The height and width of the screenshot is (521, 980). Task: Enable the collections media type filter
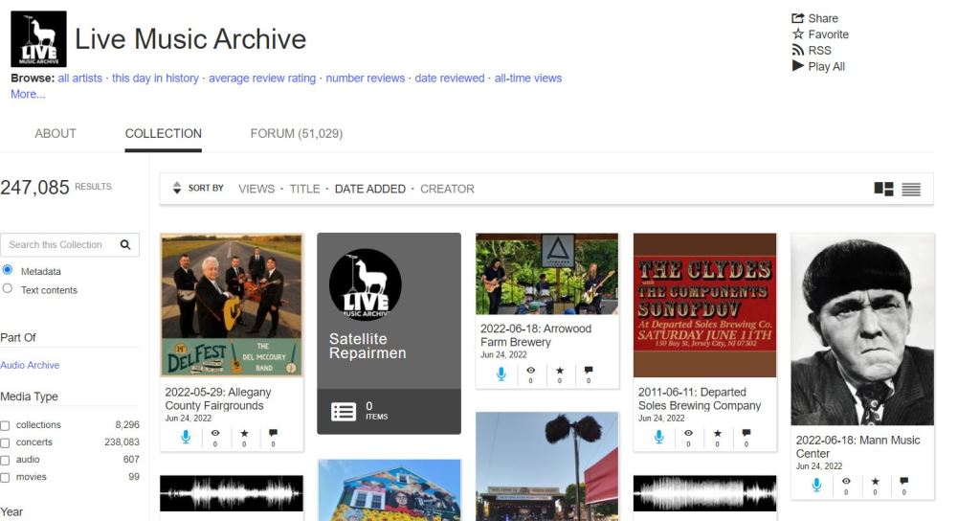pos(6,425)
